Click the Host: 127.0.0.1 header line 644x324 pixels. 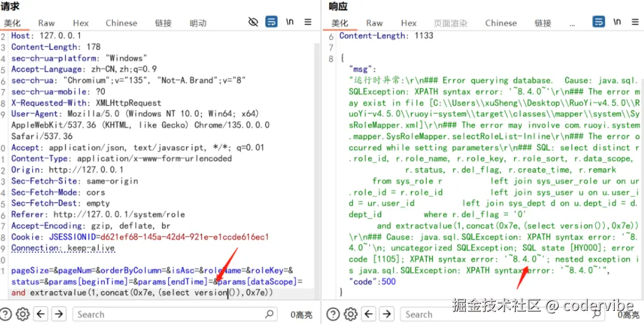click(46, 36)
